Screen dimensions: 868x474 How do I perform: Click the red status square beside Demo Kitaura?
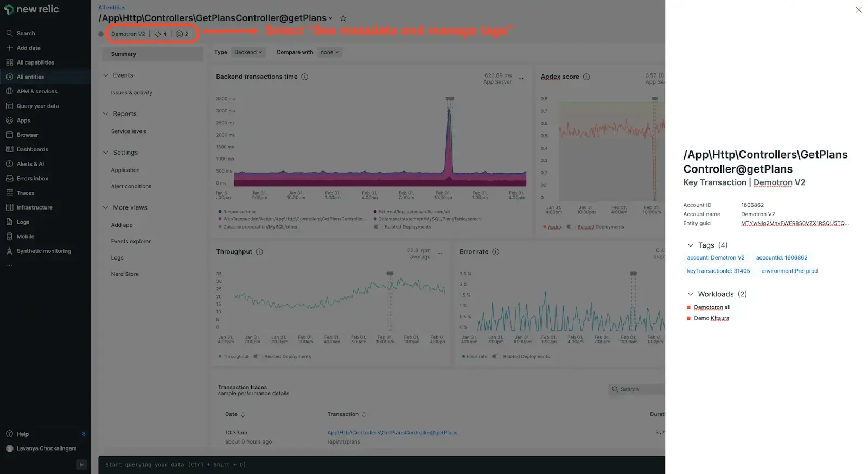tap(689, 318)
